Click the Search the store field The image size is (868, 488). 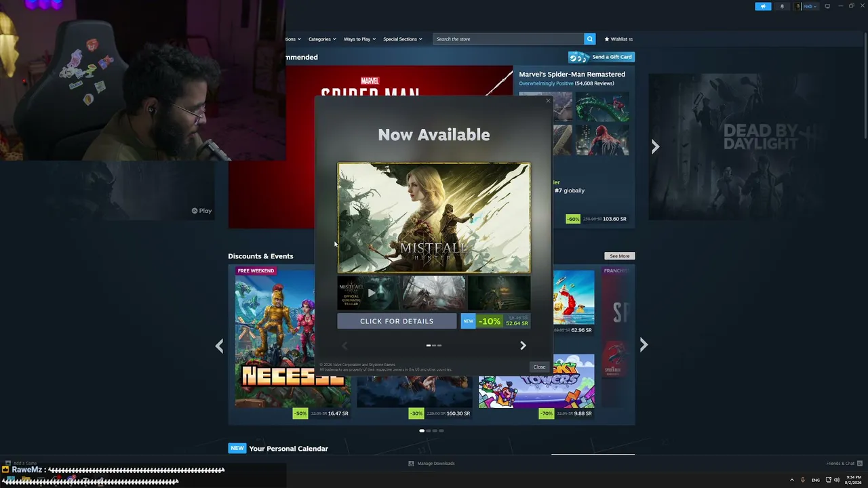click(x=509, y=39)
